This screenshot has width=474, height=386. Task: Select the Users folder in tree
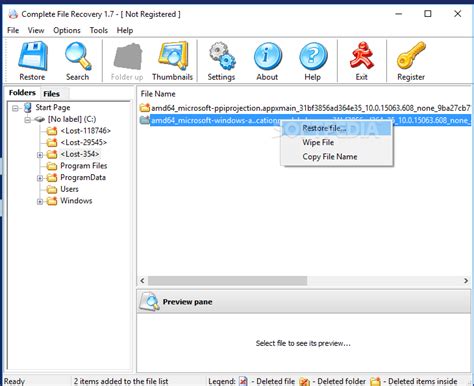click(69, 189)
